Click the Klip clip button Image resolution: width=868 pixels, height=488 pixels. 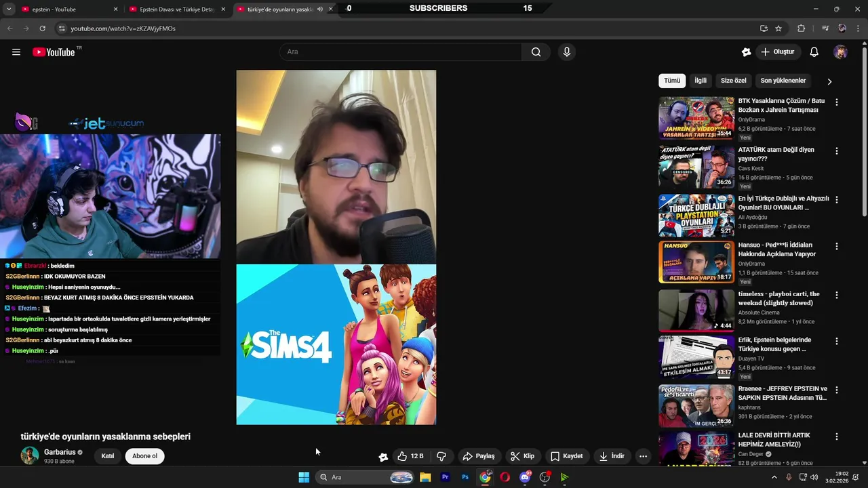(523, 456)
